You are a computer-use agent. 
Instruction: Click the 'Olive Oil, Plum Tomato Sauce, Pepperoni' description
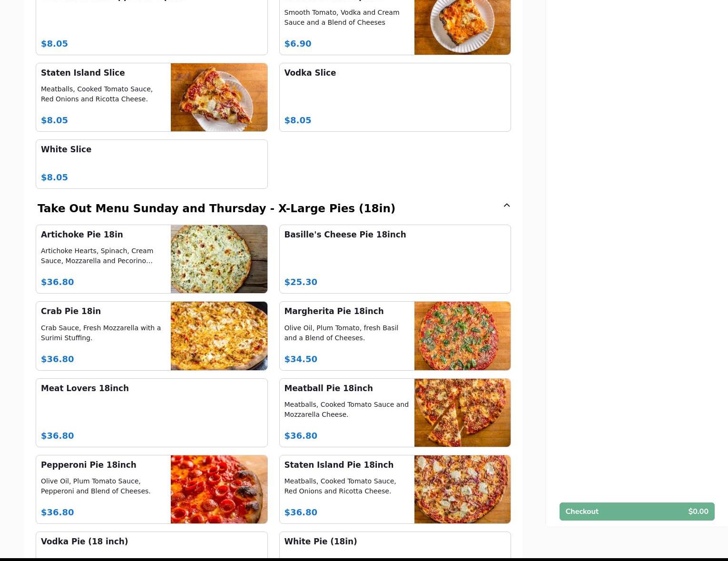[x=96, y=486]
